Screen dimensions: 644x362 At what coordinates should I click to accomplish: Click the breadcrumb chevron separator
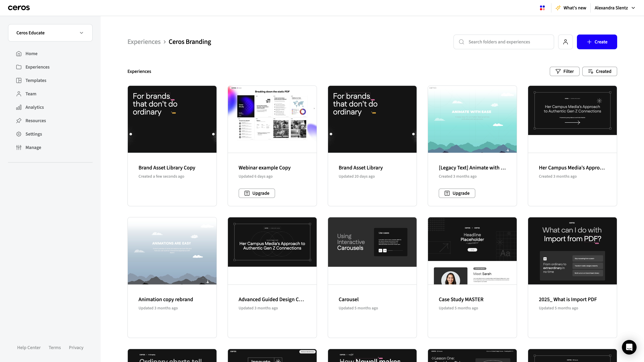pyautogui.click(x=165, y=42)
